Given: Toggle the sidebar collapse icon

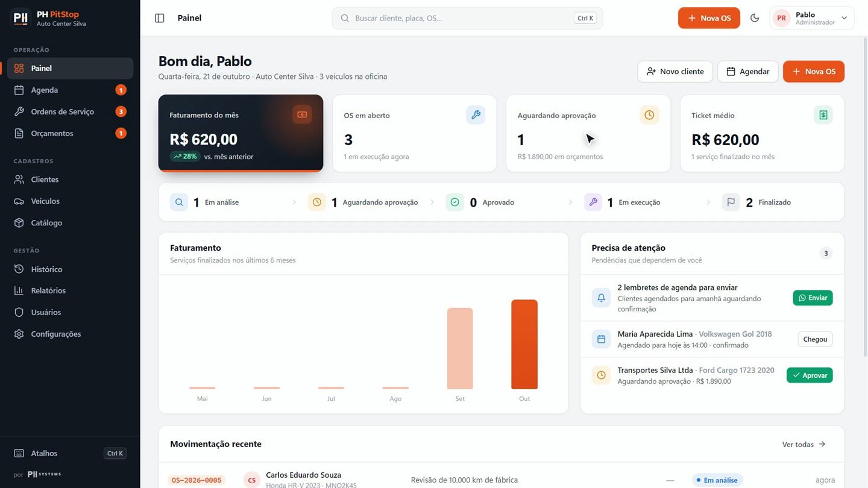Looking at the screenshot, I should [x=160, y=18].
